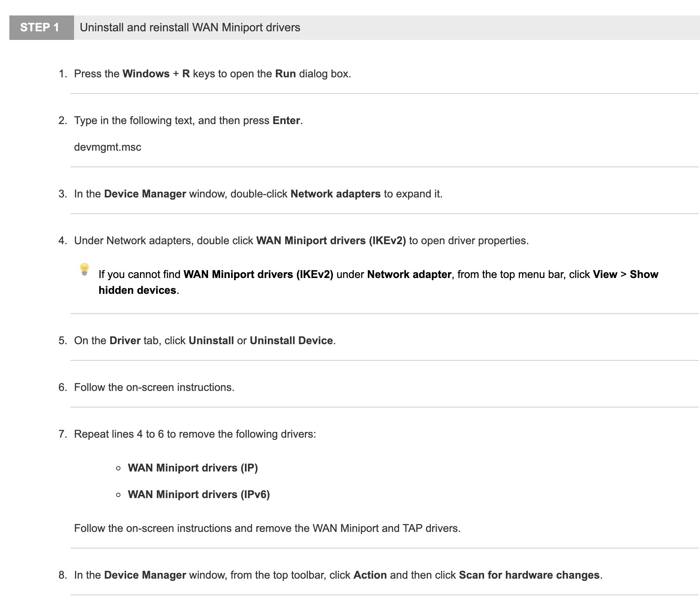Image resolution: width=700 pixels, height=597 pixels.
Task: Click the bold 'Driver' tab name in step 5
Action: (125, 341)
